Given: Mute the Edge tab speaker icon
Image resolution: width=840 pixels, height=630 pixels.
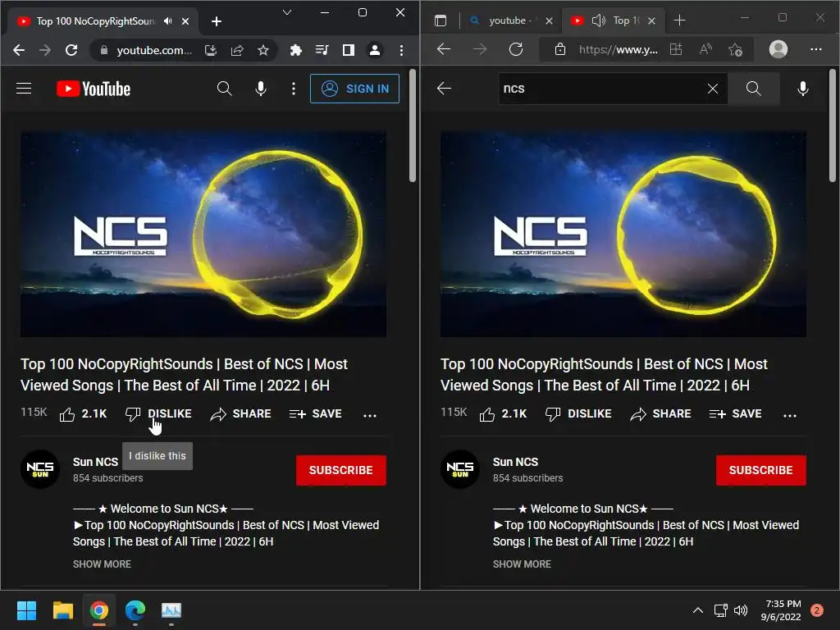Looking at the screenshot, I should [598, 21].
